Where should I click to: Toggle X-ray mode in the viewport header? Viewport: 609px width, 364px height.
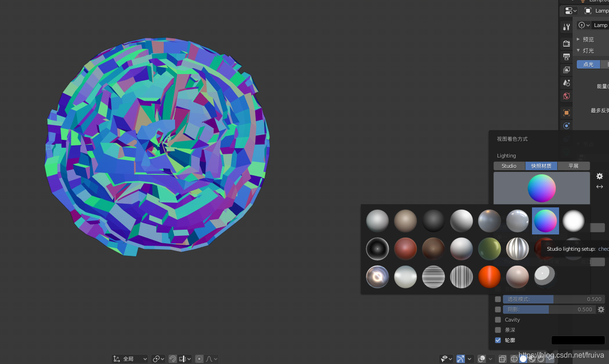click(x=503, y=359)
